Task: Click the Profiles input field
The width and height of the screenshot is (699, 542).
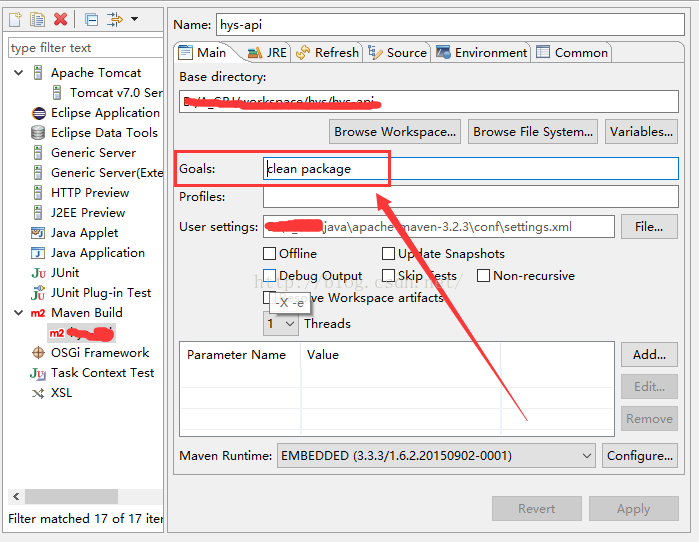Action: [x=471, y=197]
